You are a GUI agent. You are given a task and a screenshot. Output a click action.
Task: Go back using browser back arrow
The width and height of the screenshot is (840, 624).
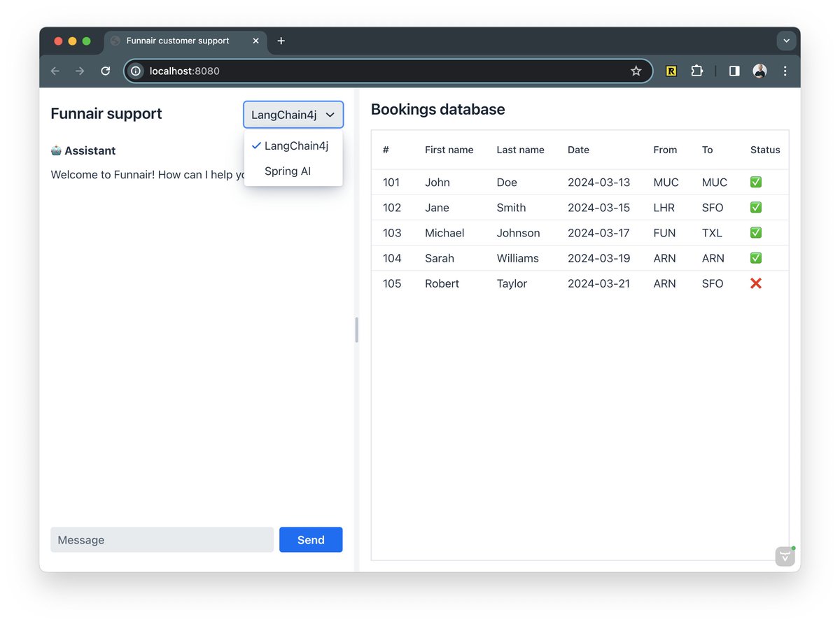pos(55,71)
